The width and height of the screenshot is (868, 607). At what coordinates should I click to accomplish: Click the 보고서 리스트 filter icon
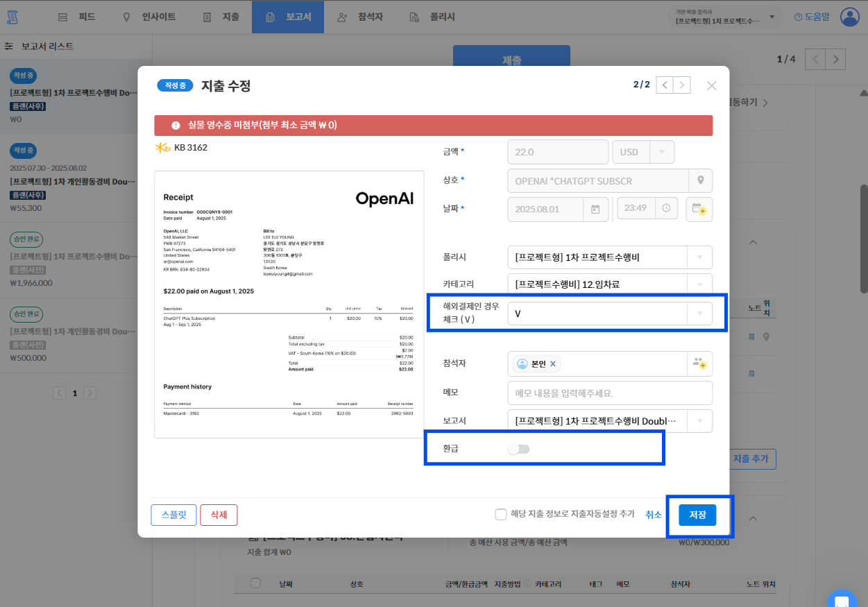[9, 46]
